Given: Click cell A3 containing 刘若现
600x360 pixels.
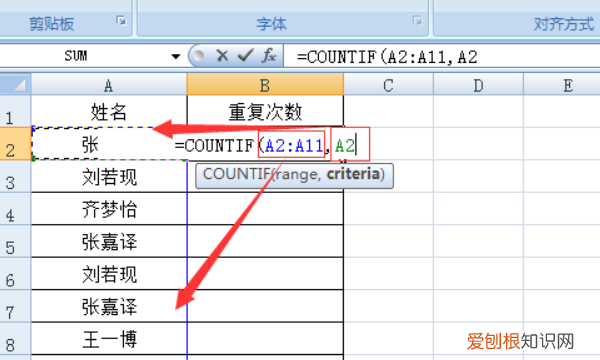Looking at the screenshot, I should (109, 176).
